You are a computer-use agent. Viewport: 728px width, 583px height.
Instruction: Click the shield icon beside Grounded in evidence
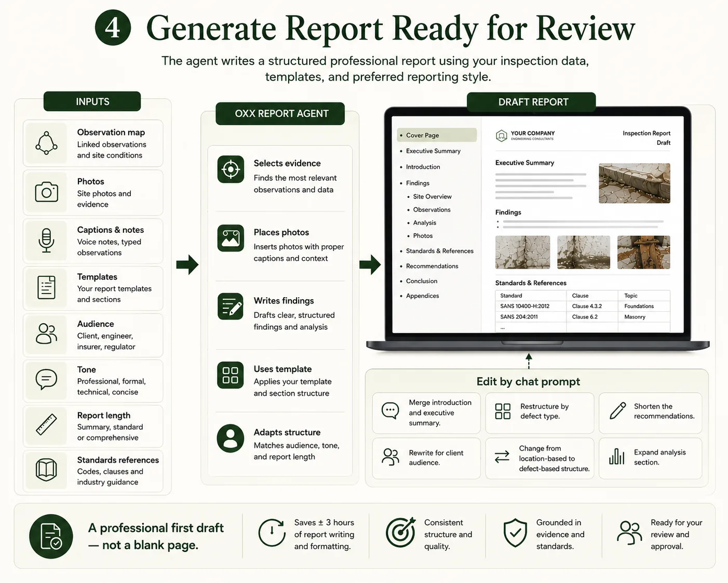click(x=515, y=533)
